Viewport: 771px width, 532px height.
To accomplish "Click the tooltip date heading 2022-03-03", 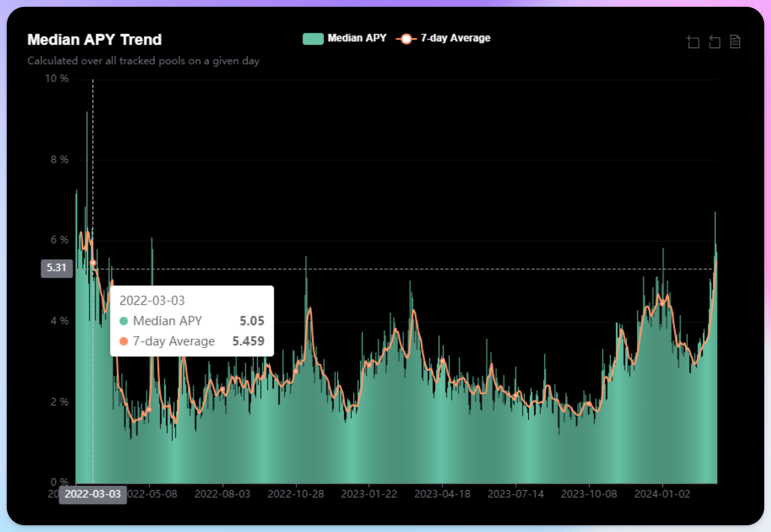I will 152,301.
